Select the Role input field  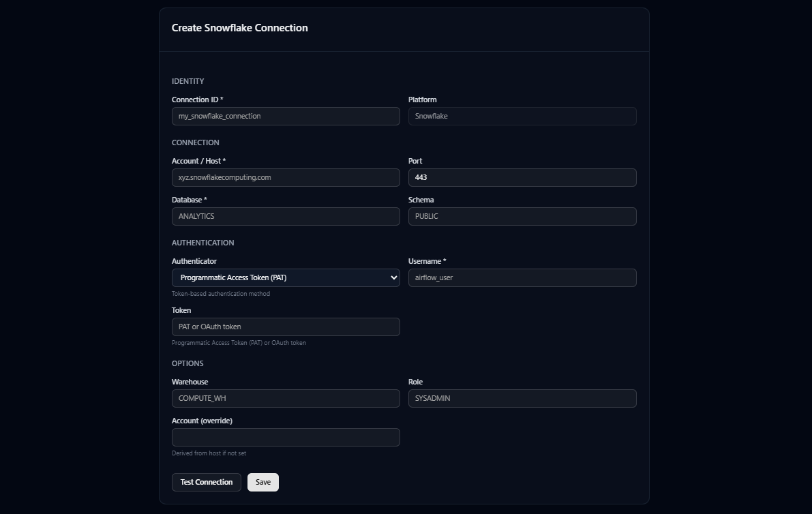click(522, 399)
